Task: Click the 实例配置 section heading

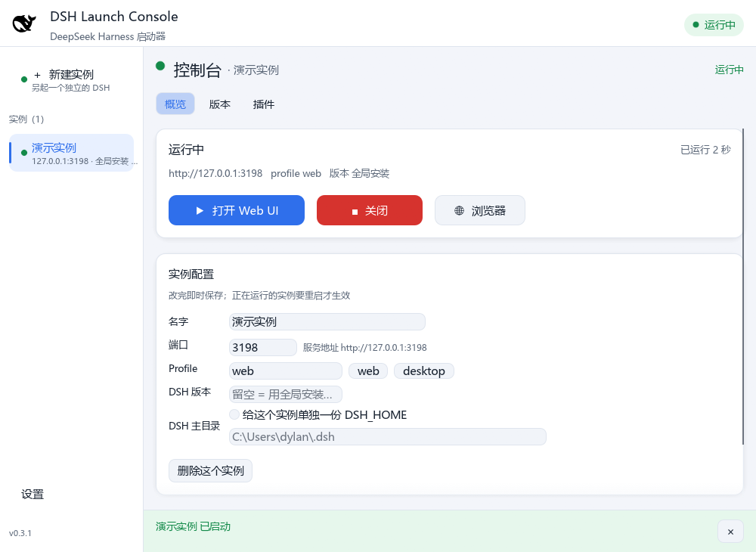Action: tap(191, 274)
